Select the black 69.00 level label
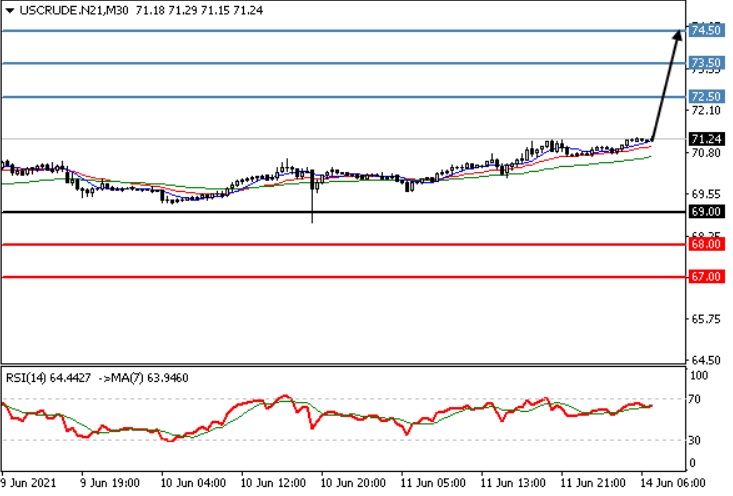Viewport: 733px width, 496px height. click(x=706, y=212)
